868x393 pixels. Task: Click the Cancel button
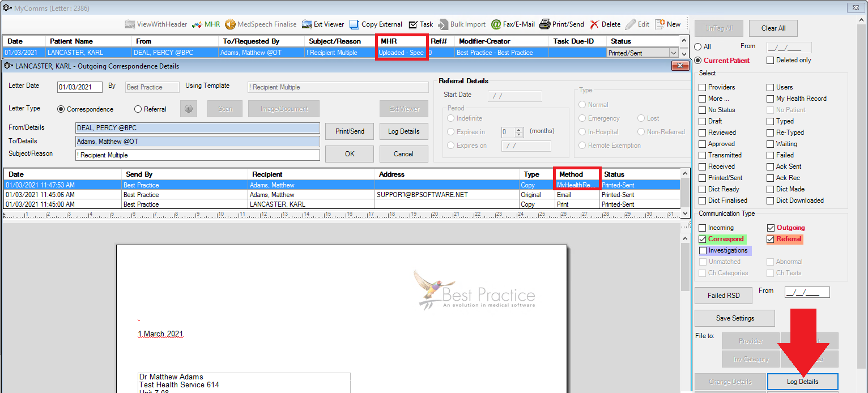pos(404,154)
